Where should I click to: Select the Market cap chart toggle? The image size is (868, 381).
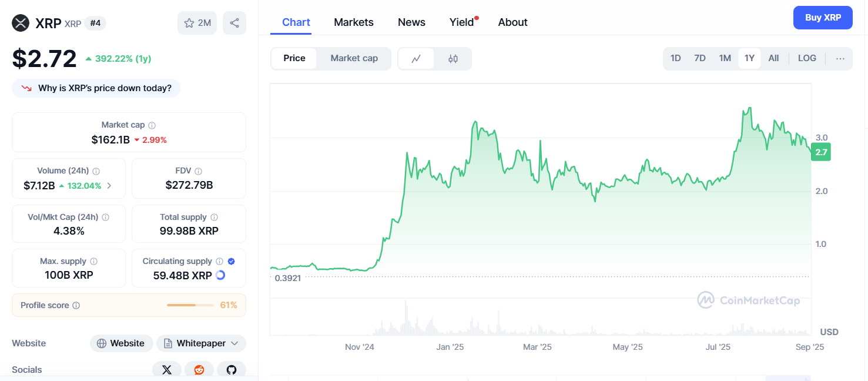(x=354, y=58)
